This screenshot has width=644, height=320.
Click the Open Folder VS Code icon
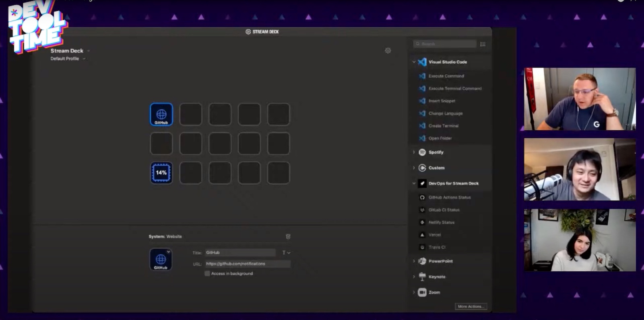422,138
